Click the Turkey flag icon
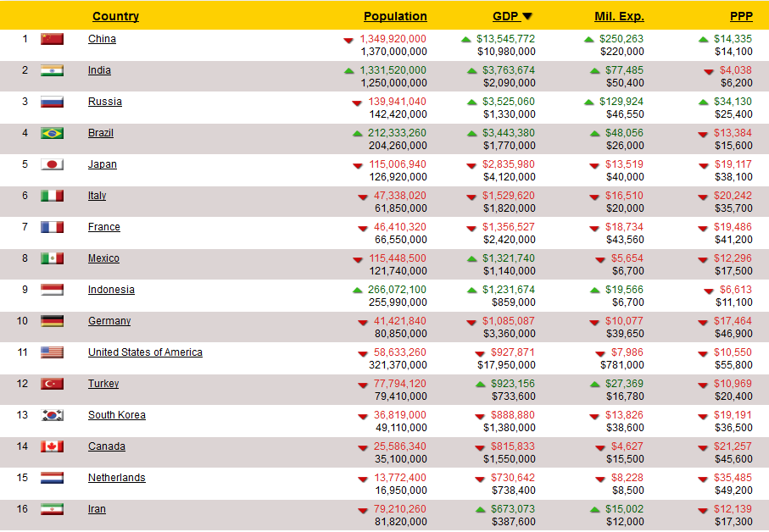 [x=52, y=384]
